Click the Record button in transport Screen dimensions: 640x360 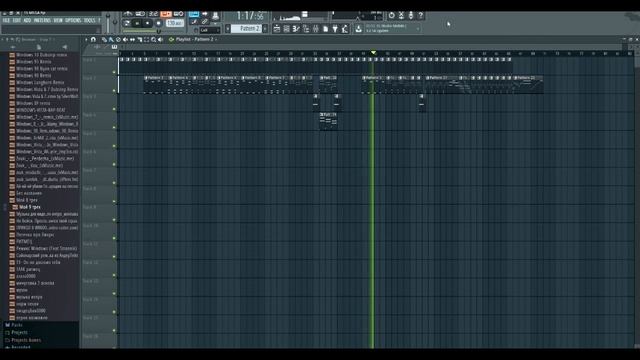coord(159,23)
